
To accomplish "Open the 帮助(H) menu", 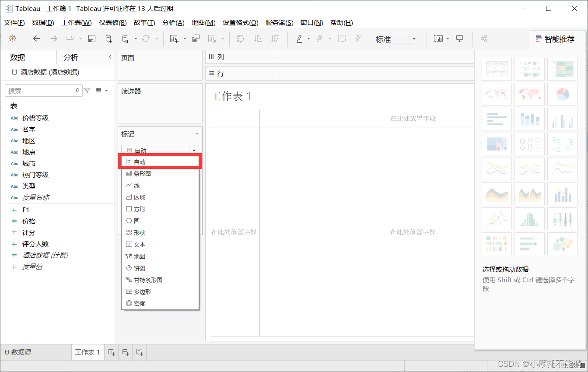I will click(x=342, y=23).
